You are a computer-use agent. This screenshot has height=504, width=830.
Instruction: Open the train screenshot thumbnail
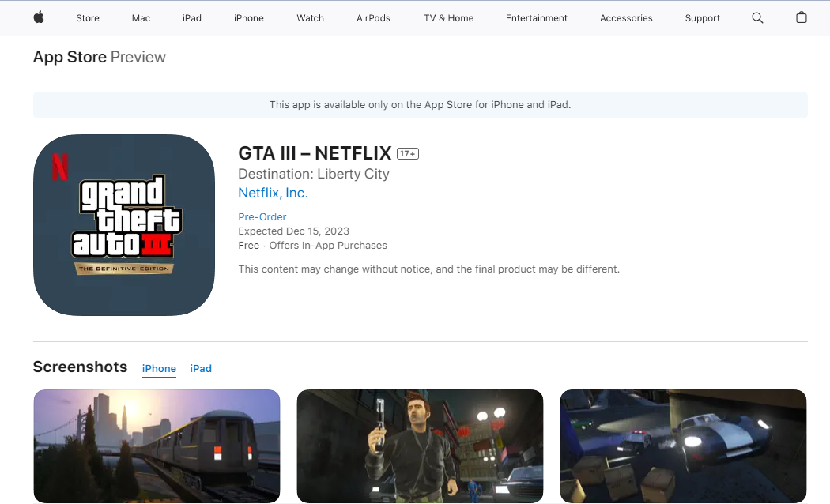[157, 446]
